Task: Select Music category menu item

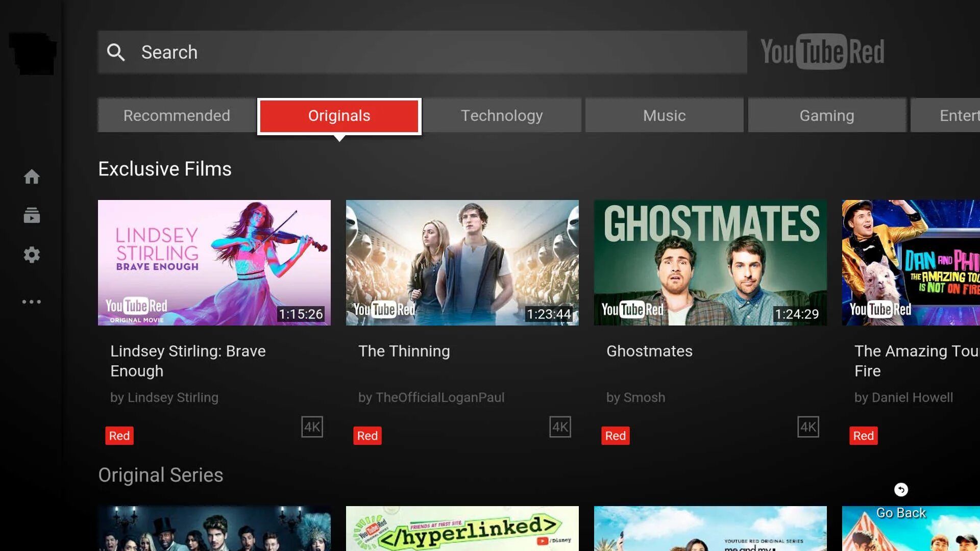Action: pyautogui.click(x=665, y=115)
